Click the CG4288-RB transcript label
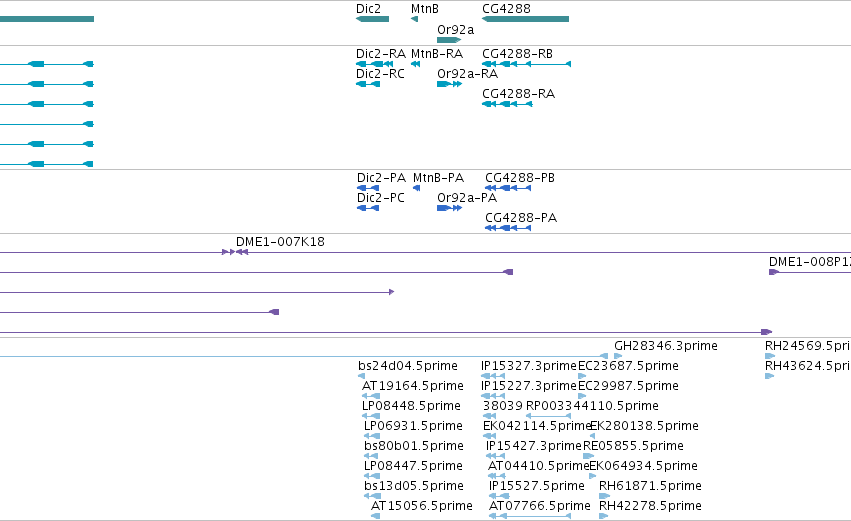This screenshot has height=521, width=851. 517,54
